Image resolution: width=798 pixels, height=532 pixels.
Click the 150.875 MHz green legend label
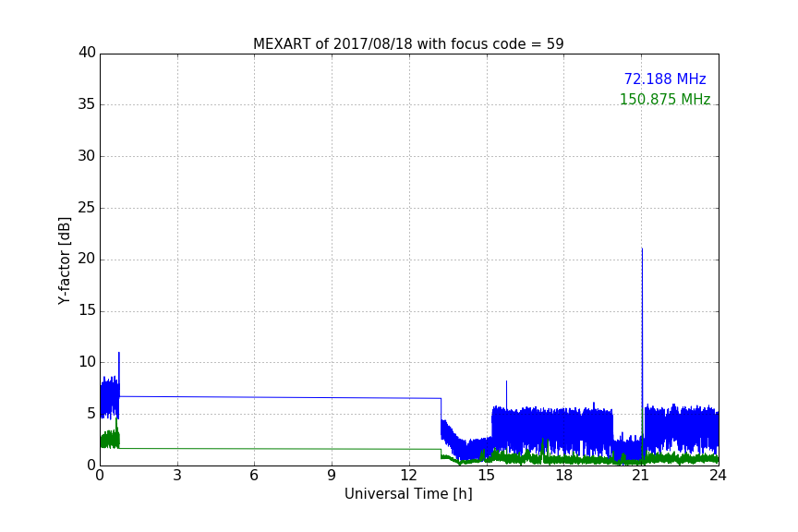click(x=665, y=99)
